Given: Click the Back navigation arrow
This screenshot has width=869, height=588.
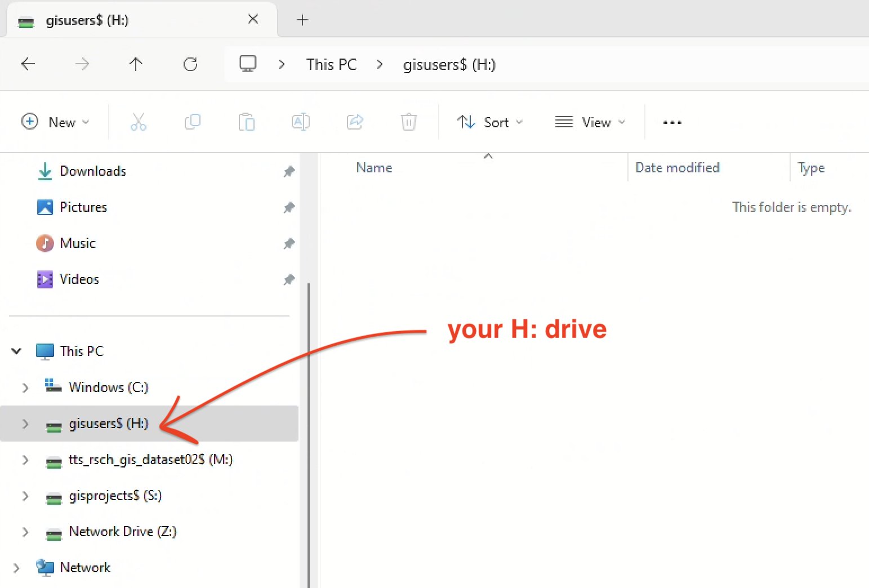Looking at the screenshot, I should point(28,64).
